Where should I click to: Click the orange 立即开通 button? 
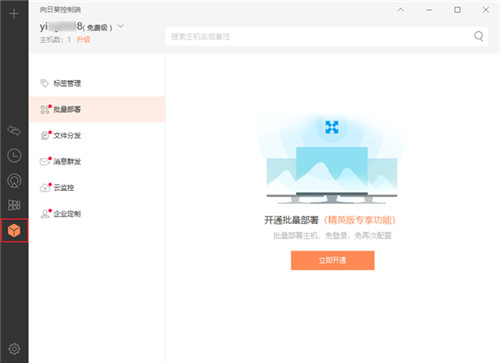point(332,260)
